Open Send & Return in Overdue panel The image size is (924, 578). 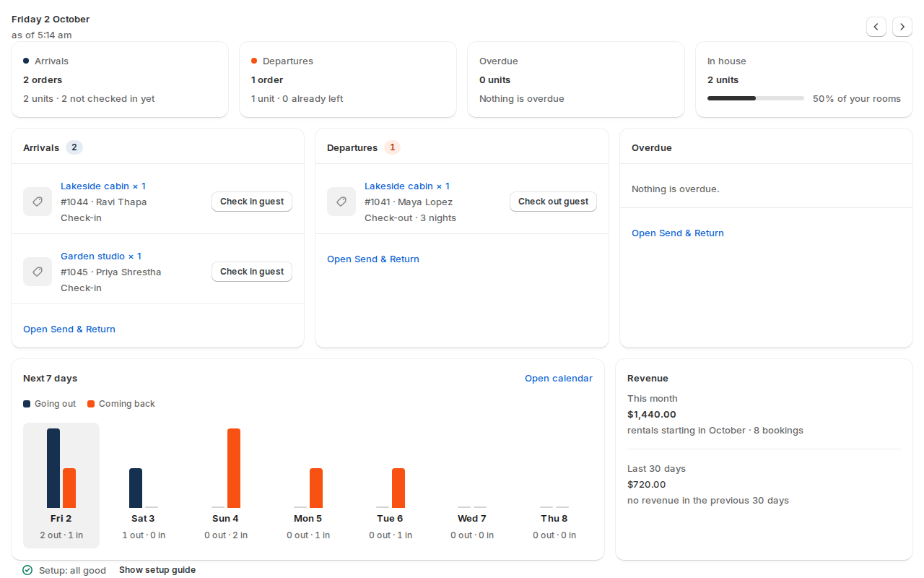(x=678, y=233)
